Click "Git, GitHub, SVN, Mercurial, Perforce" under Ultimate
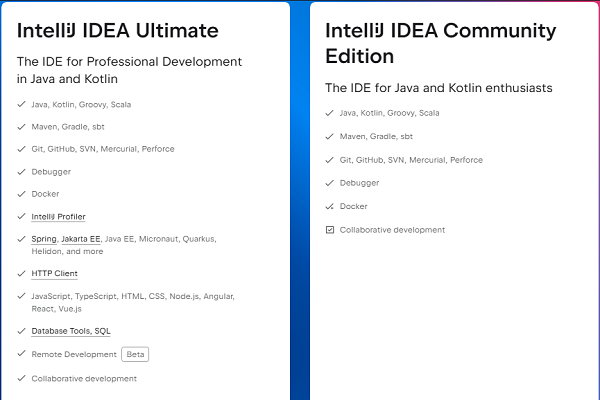 103,149
